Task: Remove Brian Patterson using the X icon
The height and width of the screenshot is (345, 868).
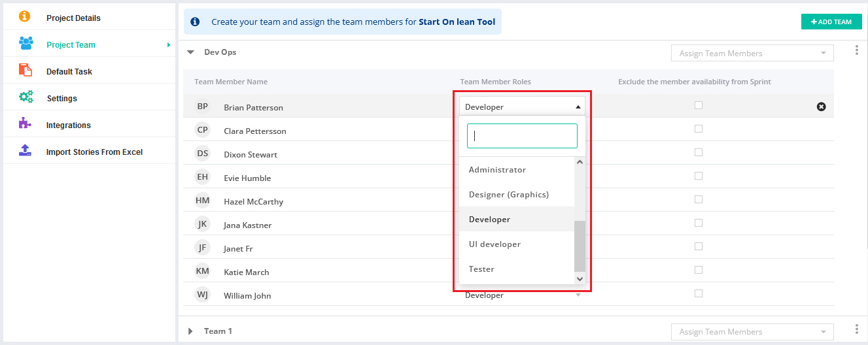Action: (x=822, y=107)
